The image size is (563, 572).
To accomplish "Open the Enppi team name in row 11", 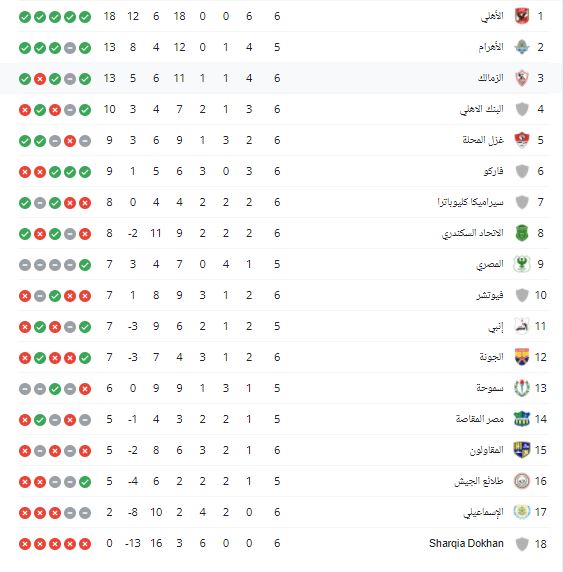I will point(496,327).
